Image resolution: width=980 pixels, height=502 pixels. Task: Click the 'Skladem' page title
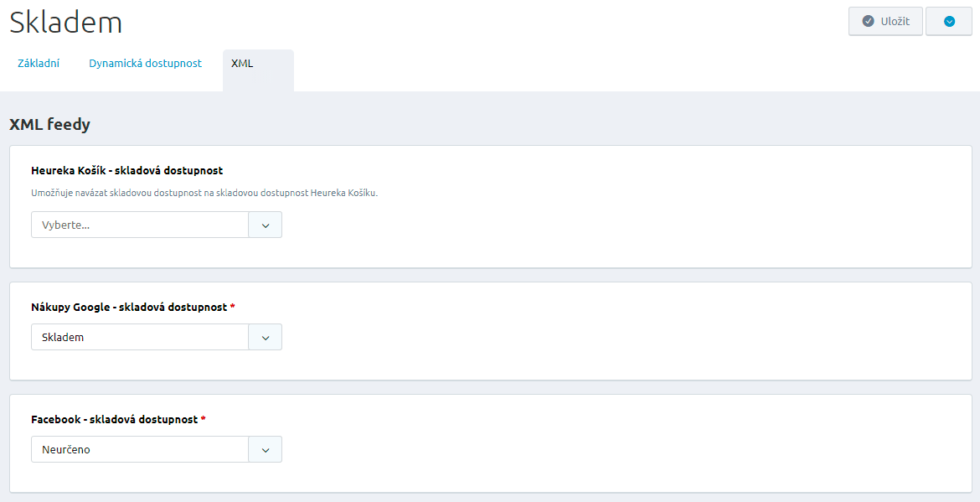coord(65,23)
